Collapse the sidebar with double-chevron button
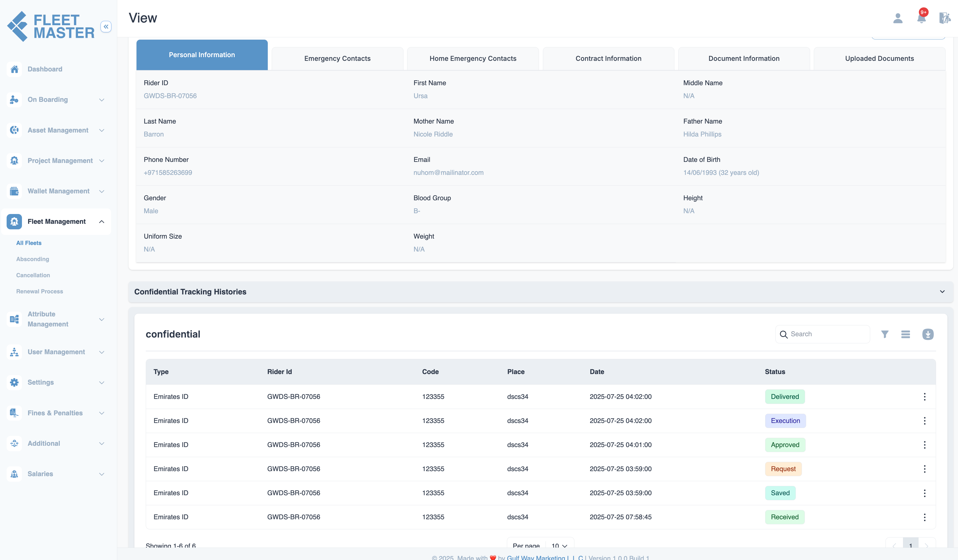The height and width of the screenshot is (560, 958). pyautogui.click(x=106, y=27)
